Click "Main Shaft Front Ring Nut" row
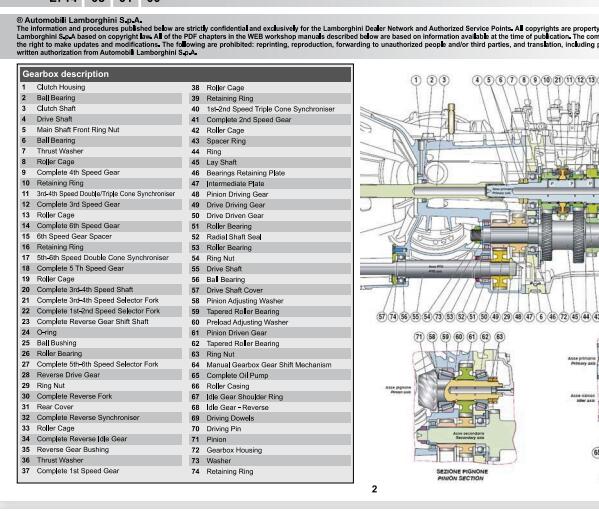 click(x=101, y=130)
